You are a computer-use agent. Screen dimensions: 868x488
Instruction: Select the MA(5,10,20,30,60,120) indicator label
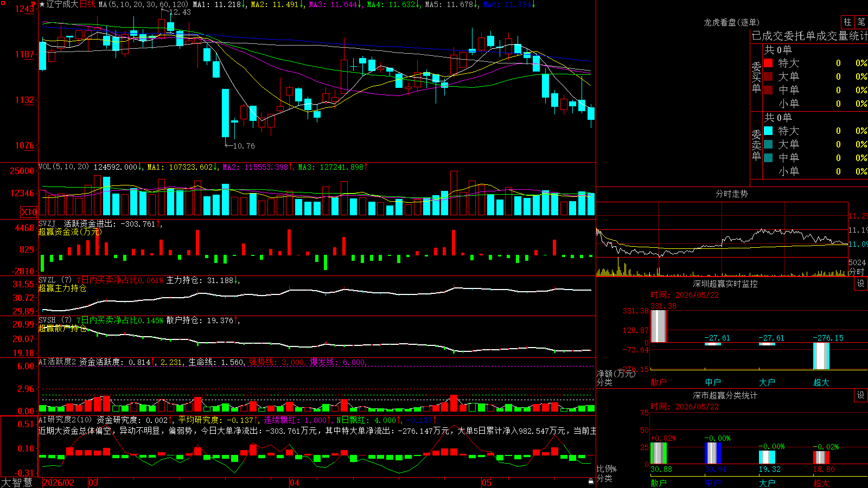[143, 4]
